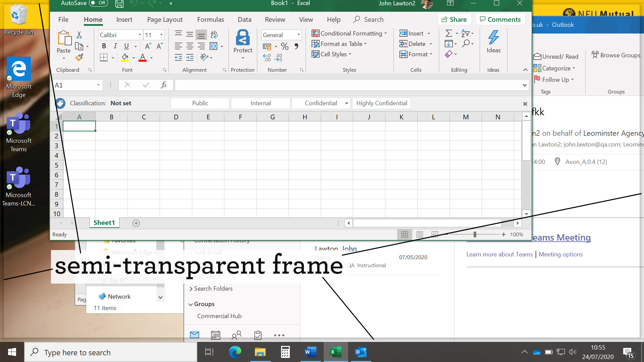Switch to the Data ribbon tab
The image size is (644, 362).
[244, 19]
